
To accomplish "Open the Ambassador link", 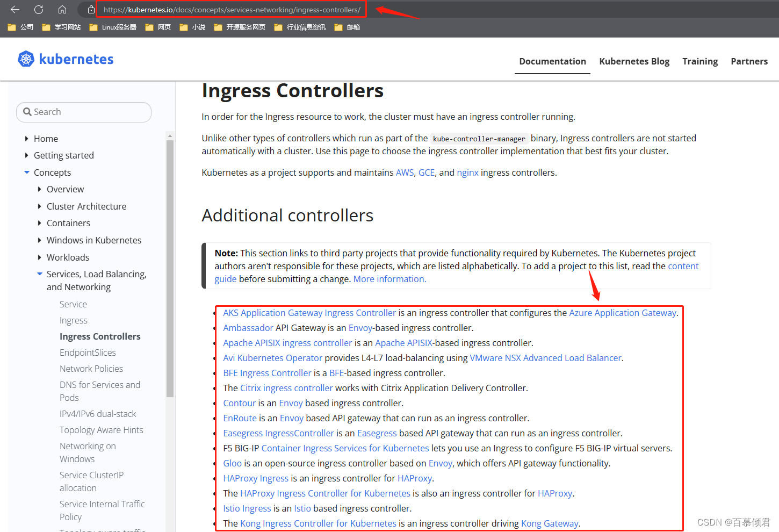I will tap(248, 328).
